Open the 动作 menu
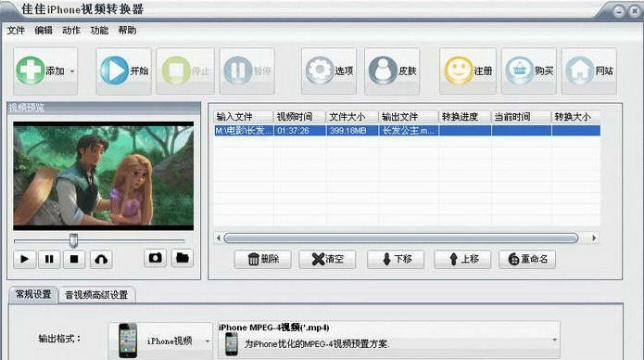Viewport: 644px width, 360px height. point(71,30)
